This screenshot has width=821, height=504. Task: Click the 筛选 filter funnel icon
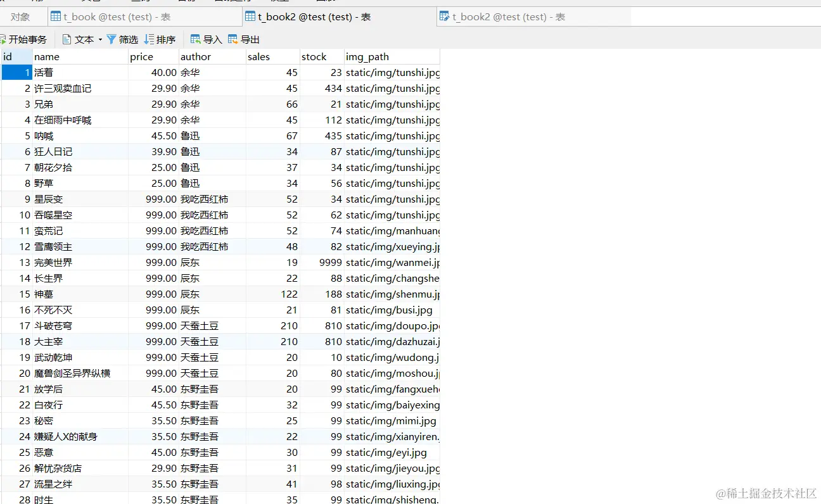[111, 39]
